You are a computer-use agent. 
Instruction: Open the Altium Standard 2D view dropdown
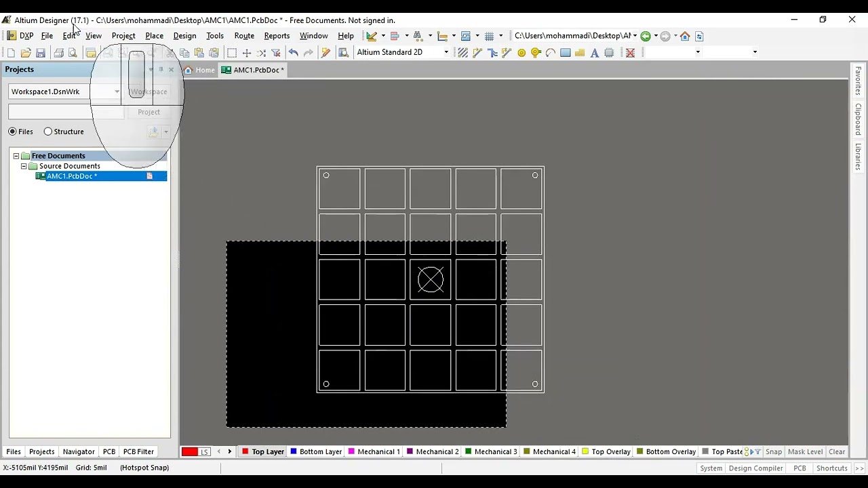tap(446, 52)
